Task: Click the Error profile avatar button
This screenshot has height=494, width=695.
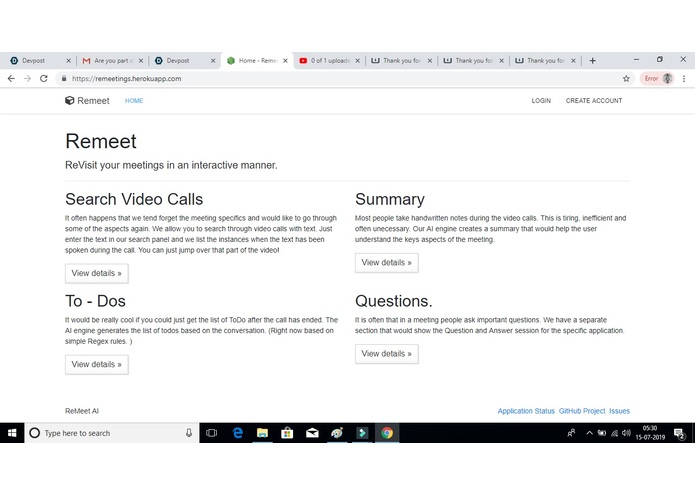Action: pyautogui.click(x=657, y=78)
